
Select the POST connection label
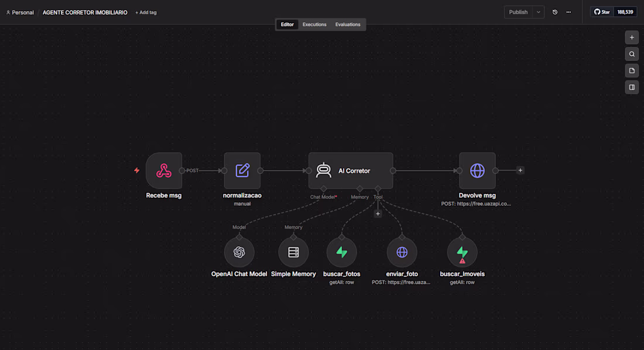coord(193,171)
